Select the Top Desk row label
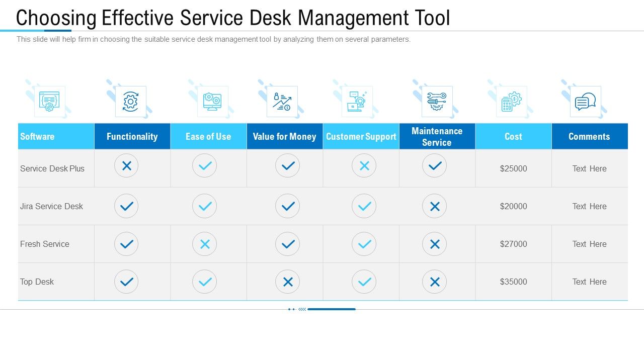This screenshot has height=362, width=644. click(x=37, y=282)
